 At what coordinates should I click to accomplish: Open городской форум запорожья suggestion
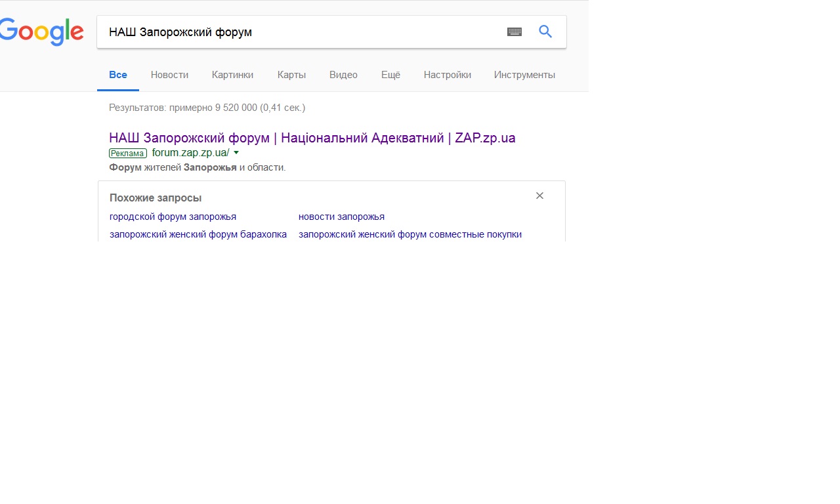pos(173,217)
